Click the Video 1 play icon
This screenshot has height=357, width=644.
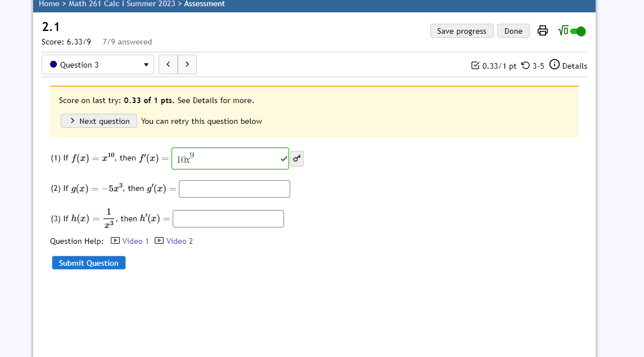115,240
